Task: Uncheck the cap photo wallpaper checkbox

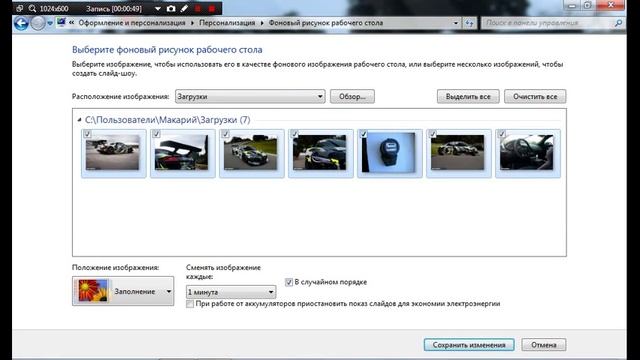Action: click(x=364, y=134)
